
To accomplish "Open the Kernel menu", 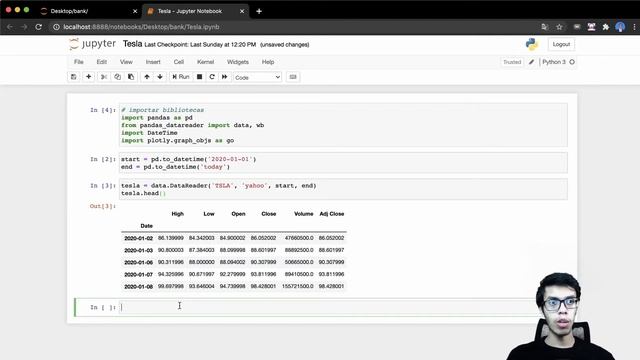I will [205, 62].
